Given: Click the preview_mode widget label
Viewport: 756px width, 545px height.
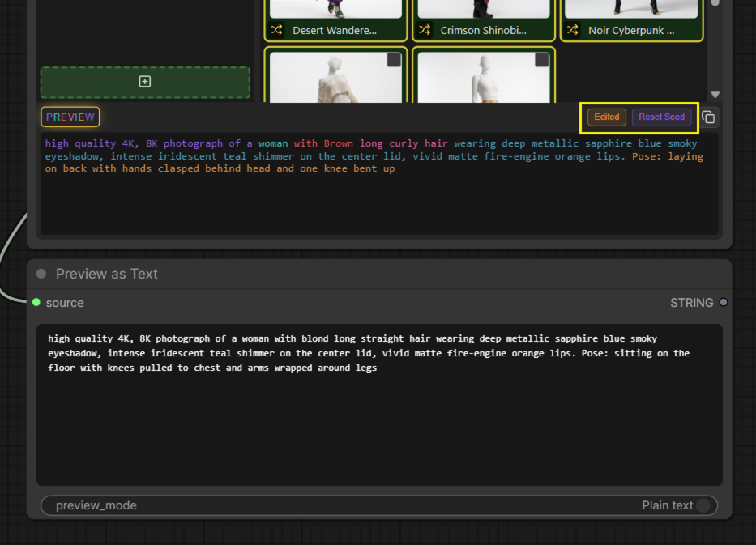Looking at the screenshot, I should coord(96,505).
